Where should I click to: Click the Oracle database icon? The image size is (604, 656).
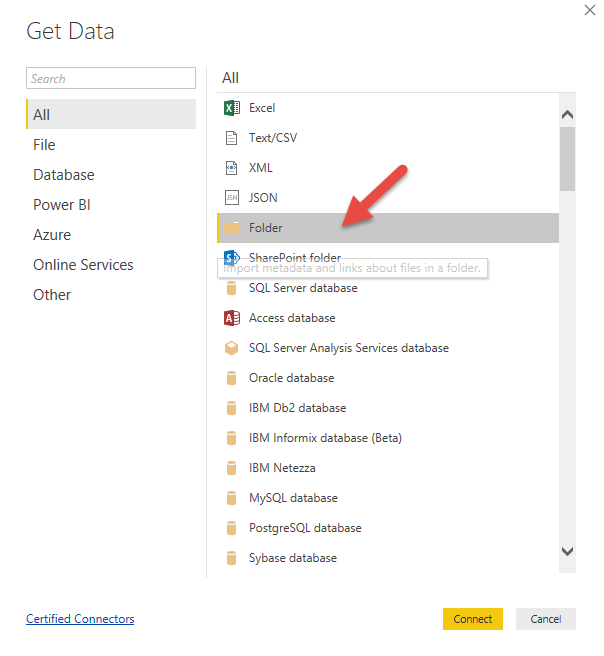[231, 378]
